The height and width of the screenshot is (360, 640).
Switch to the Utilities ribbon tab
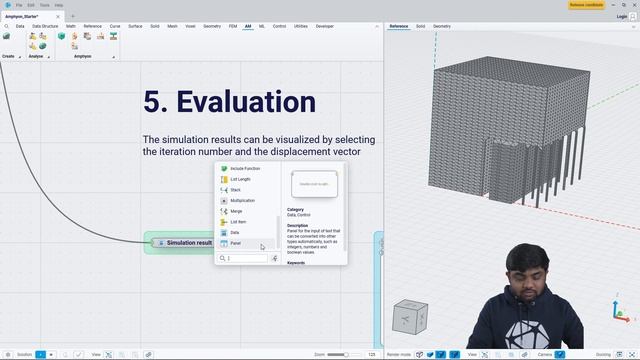pyautogui.click(x=301, y=26)
